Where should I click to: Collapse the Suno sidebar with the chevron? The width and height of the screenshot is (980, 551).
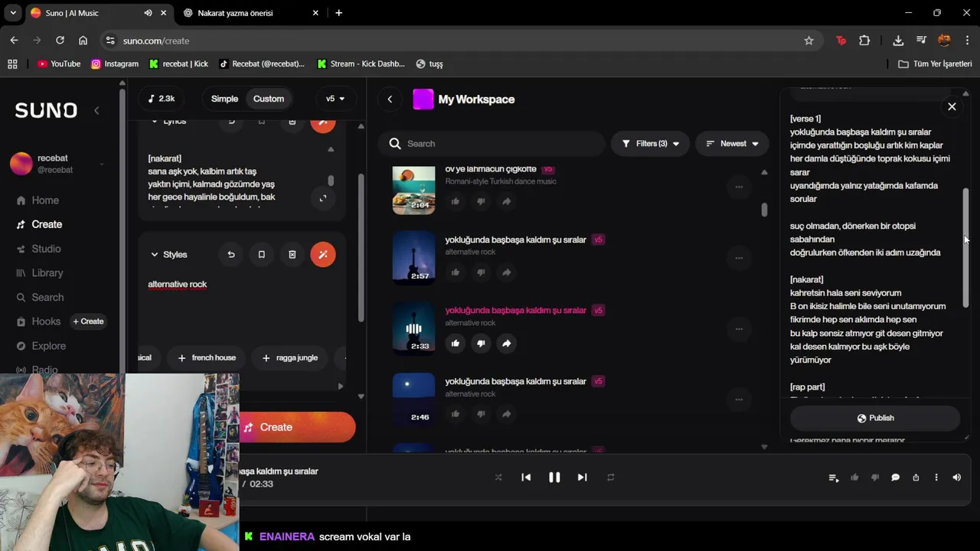[96, 110]
